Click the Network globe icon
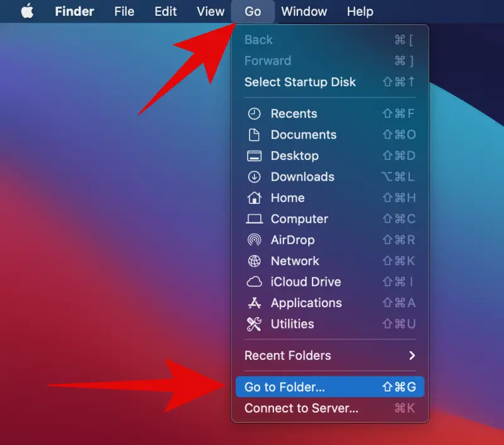The image size is (504, 445). coord(254,261)
